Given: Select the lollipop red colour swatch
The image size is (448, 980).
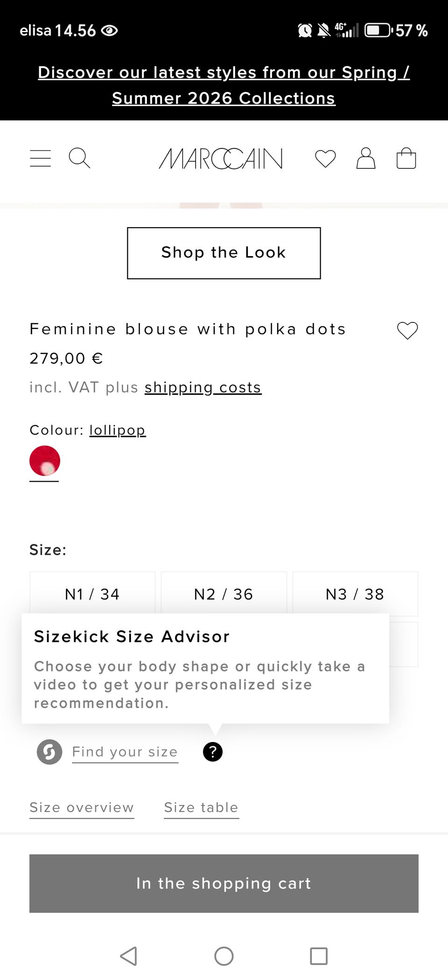Looking at the screenshot, I should coord(45,461).
